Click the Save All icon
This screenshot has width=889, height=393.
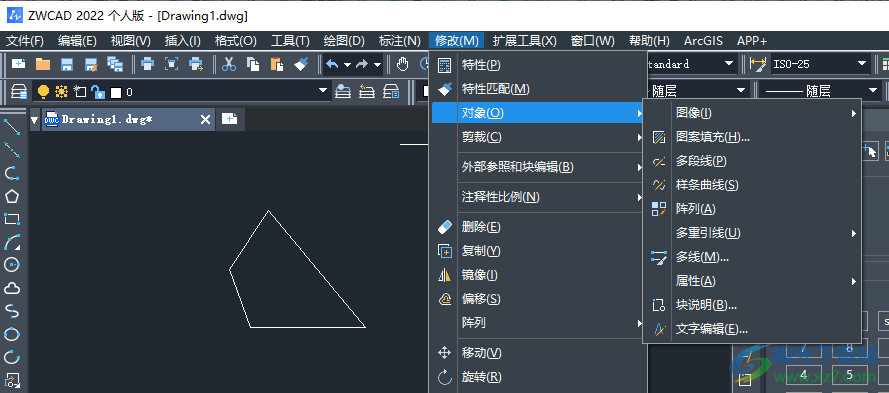pyautogui.click(x=115, y=64)
